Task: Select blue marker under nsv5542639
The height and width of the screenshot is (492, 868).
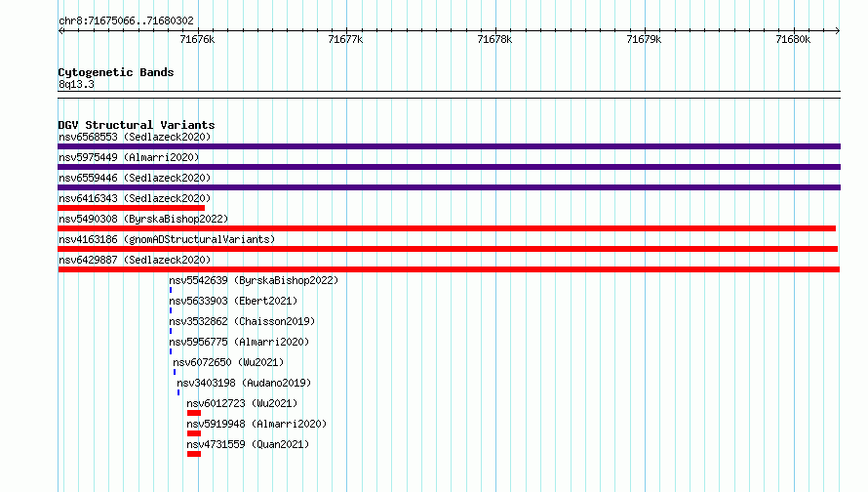Action: click(x=171, y=290)
